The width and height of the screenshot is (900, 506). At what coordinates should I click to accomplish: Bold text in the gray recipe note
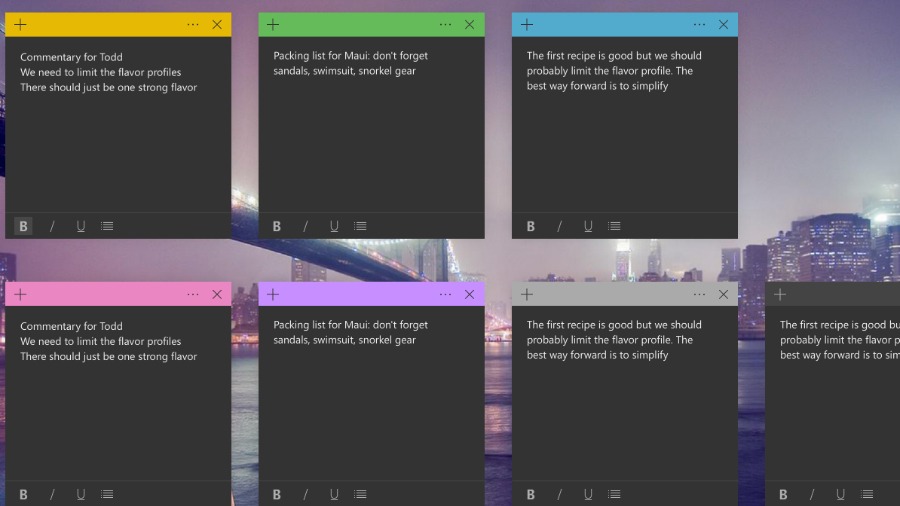(530, 494)
